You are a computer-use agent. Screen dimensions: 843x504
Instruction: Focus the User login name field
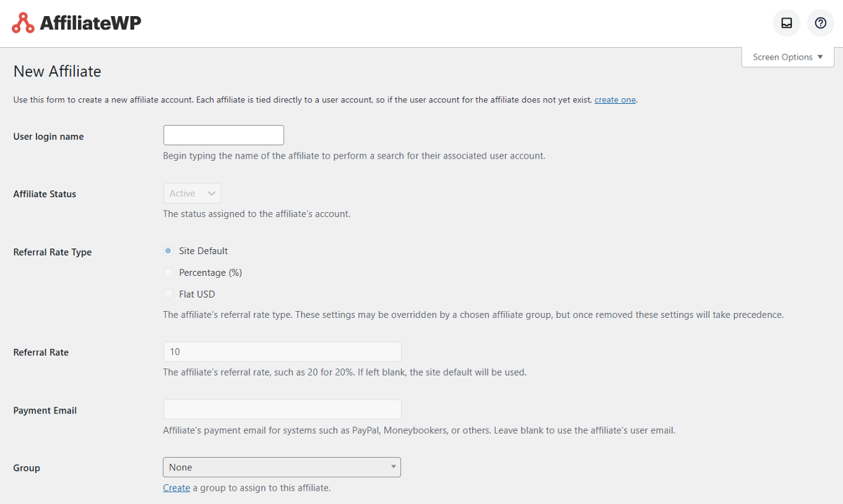223,135
